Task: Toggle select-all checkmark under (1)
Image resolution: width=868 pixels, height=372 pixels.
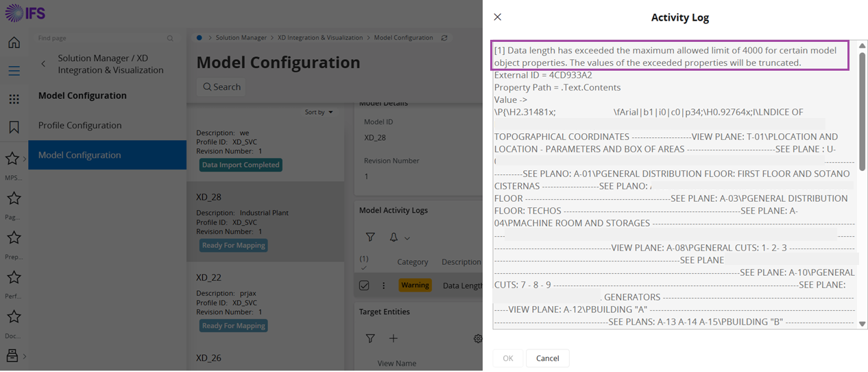Action: tap(364, 268)
